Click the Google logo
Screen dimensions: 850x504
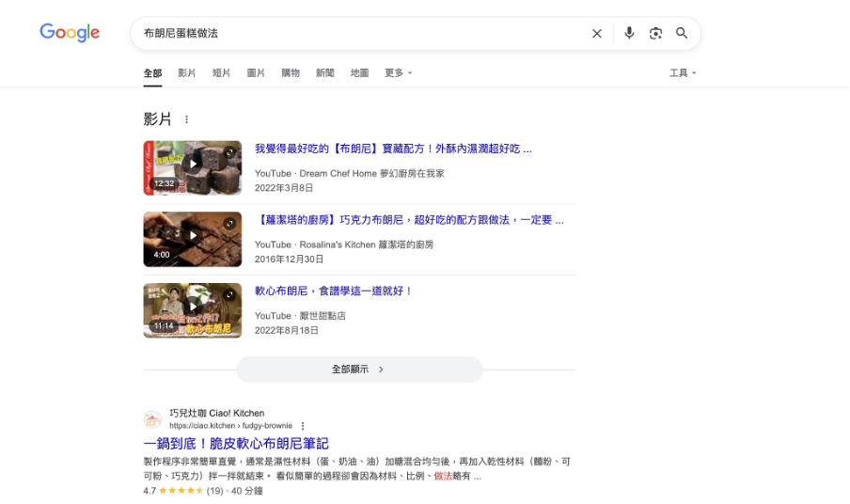coord(70,33)
